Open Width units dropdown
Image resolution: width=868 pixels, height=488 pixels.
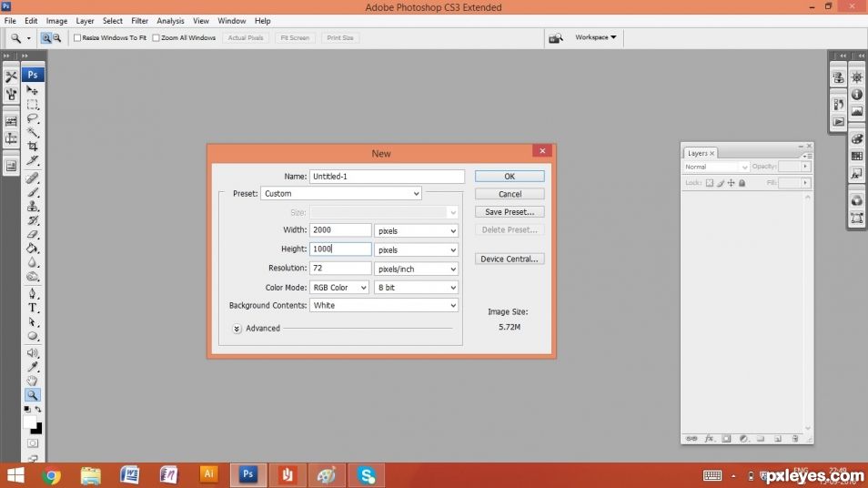click(x=417, y=230)
